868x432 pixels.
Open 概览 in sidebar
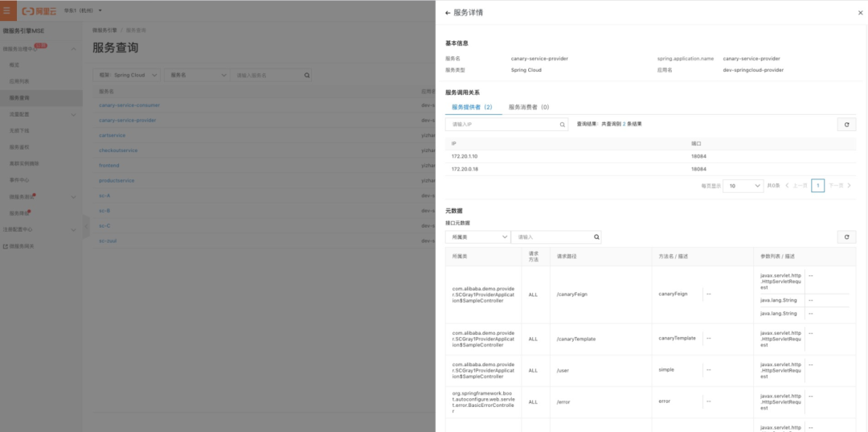[x=14, y=65]
